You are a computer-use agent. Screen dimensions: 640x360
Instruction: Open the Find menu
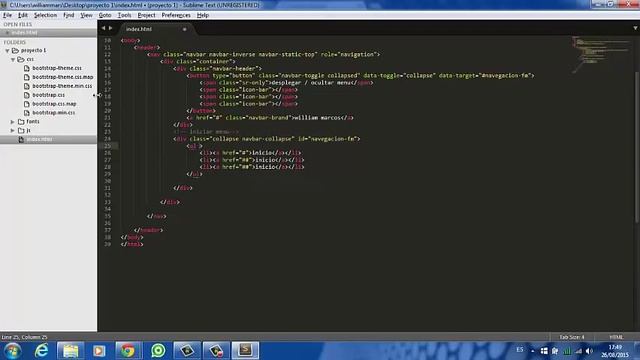pyautogui.click(x=69, y=15)
